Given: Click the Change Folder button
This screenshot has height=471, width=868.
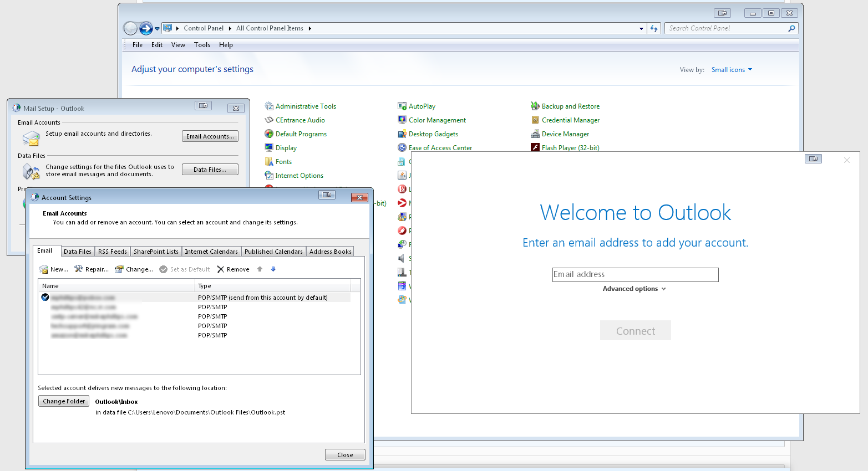Looking at the screenshot, I should 64,401.
